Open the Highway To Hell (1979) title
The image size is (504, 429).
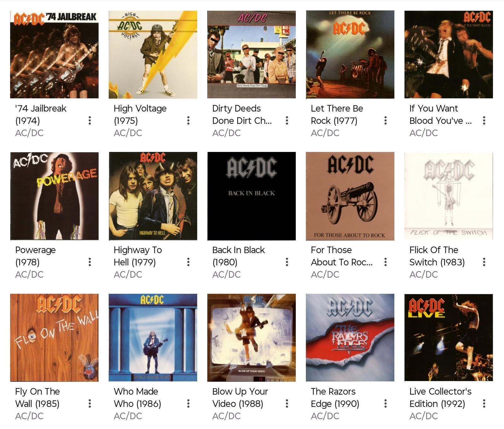click(x=138, y=256)
